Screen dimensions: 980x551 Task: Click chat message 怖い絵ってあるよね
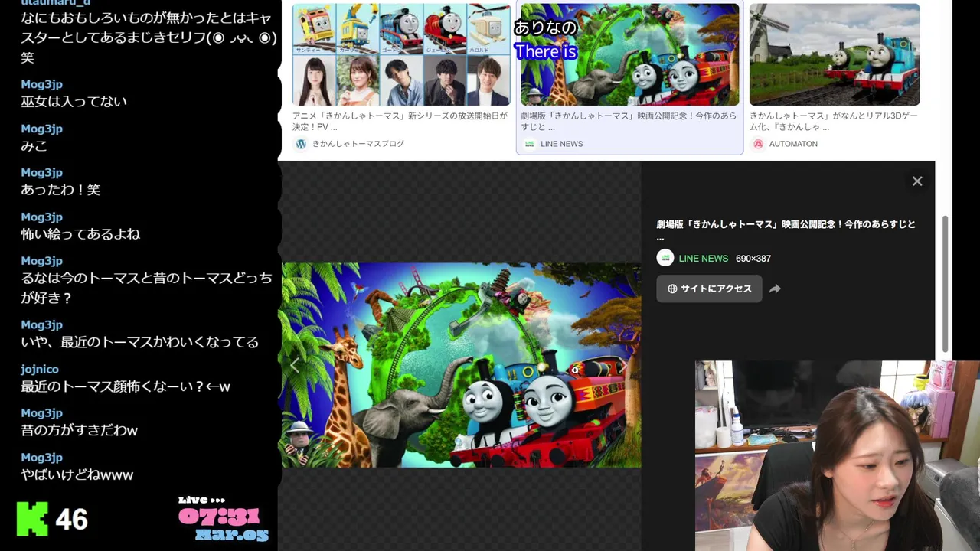click(x=80, y=234)
